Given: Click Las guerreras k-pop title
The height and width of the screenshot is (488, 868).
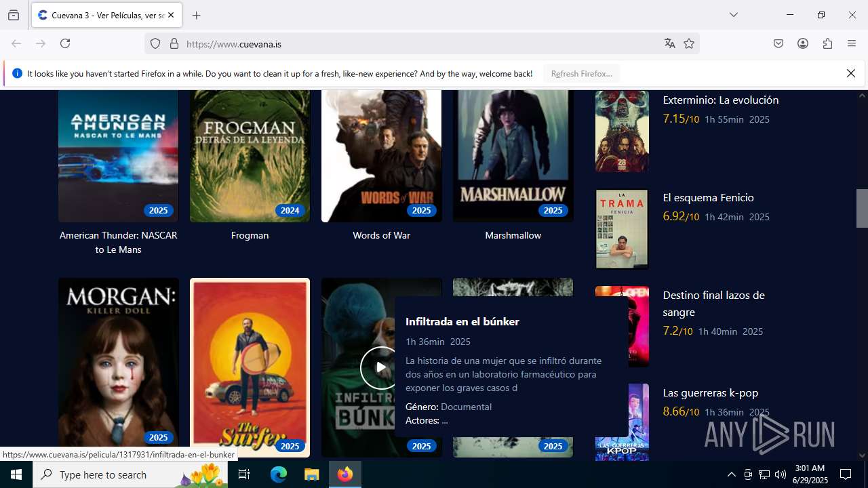Looking at the screenshot, I should click(x=710, y=392).
